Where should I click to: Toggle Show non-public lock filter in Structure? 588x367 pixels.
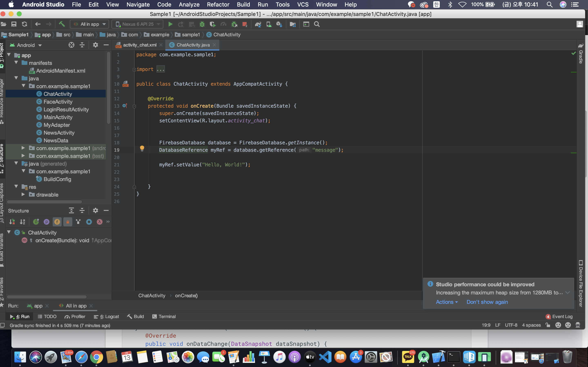[68, 222]
